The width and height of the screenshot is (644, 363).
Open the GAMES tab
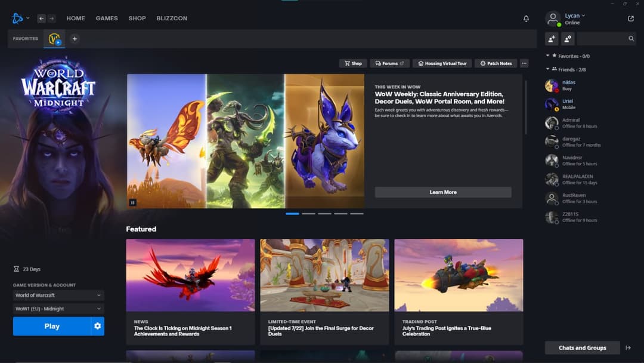pyautogui.click(x=107, y=19)
